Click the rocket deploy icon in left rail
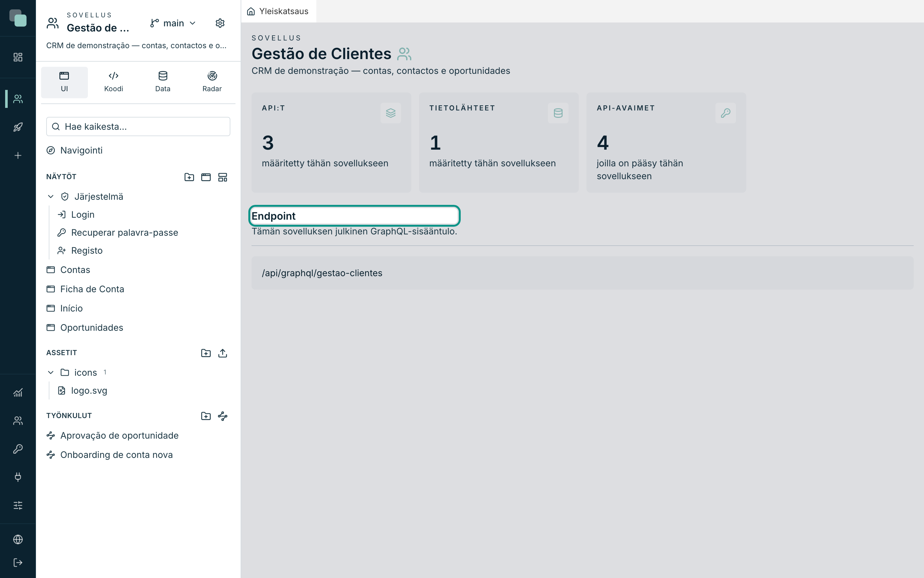The width and height of the screenshot is (924, 578). (x=18, y=127)
